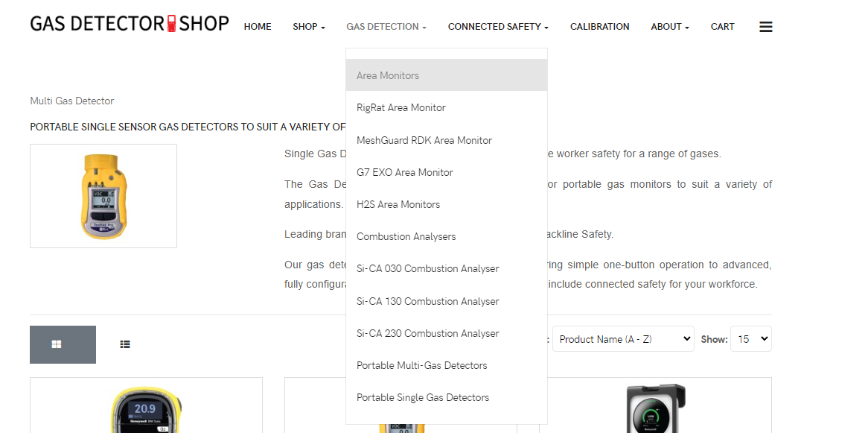Switch to grid view layout
Screen dimensions: 868x433
(63, 344)
